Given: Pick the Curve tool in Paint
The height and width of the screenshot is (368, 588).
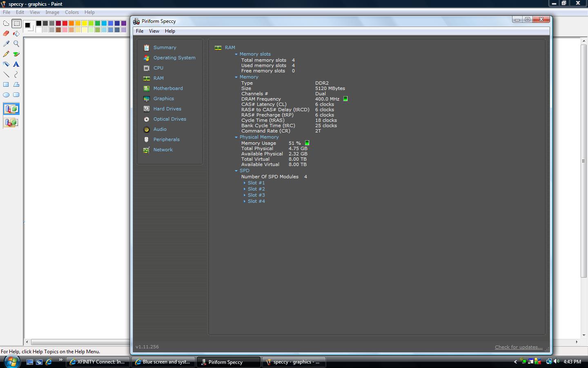Looking at the screenshot, I should click(x=16, y=74).
